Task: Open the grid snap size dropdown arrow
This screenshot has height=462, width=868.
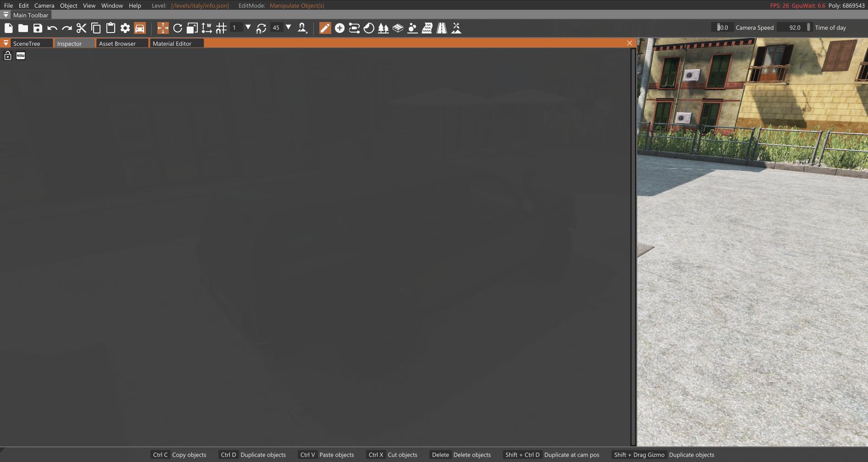Action: point(248,27)
